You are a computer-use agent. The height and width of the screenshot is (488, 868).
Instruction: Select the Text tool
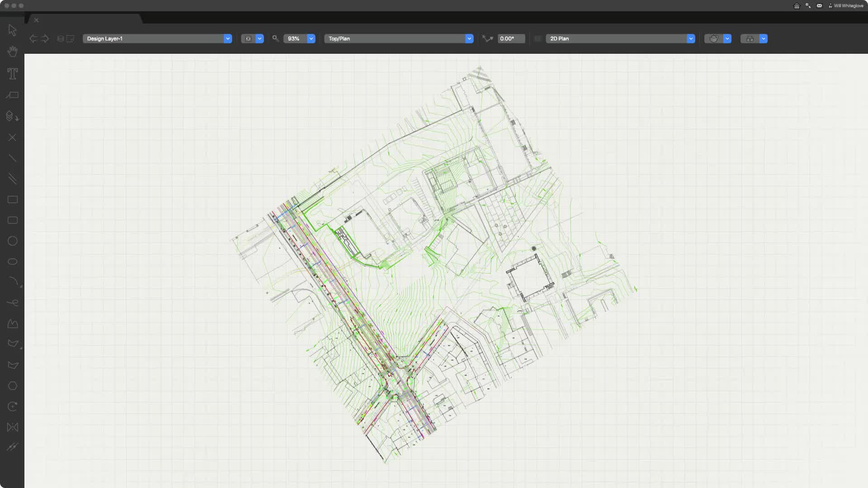(x=12, y=74)
